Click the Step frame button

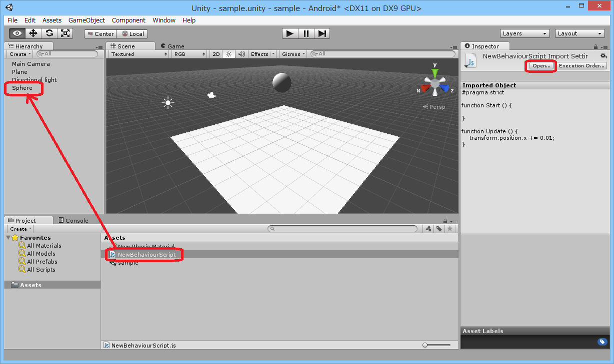click(x=322, y=33)
